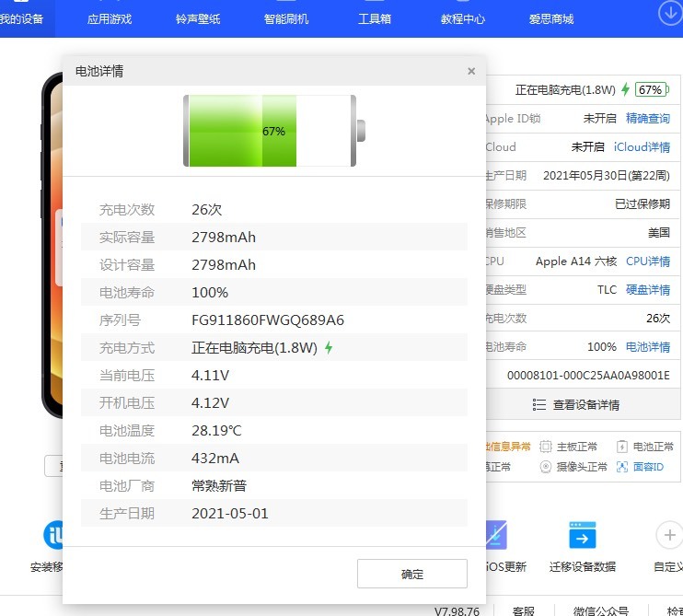Click the 电池厂商 value 常熟新普

coord(219,486)
